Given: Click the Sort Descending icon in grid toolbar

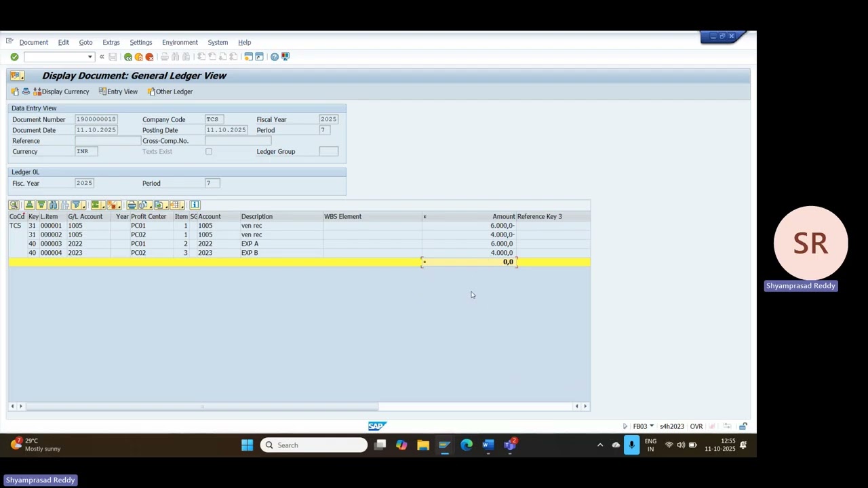Looking at the screenshot, I should point(41,205).
